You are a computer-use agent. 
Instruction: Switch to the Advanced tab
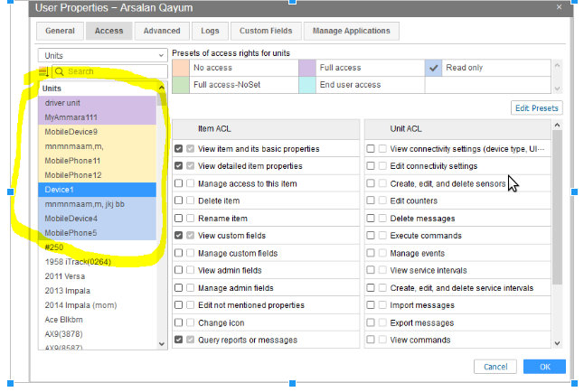point(161,31)
